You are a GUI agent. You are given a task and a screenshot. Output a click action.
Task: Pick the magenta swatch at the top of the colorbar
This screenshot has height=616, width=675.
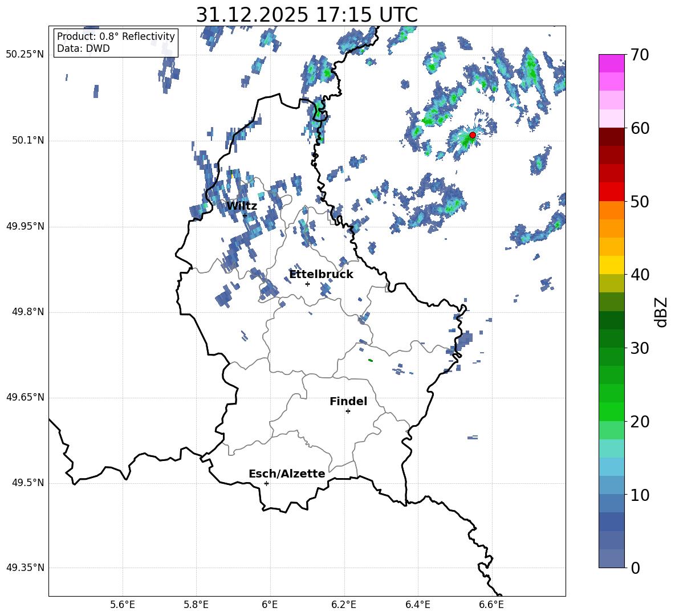[x=612, y=63]
